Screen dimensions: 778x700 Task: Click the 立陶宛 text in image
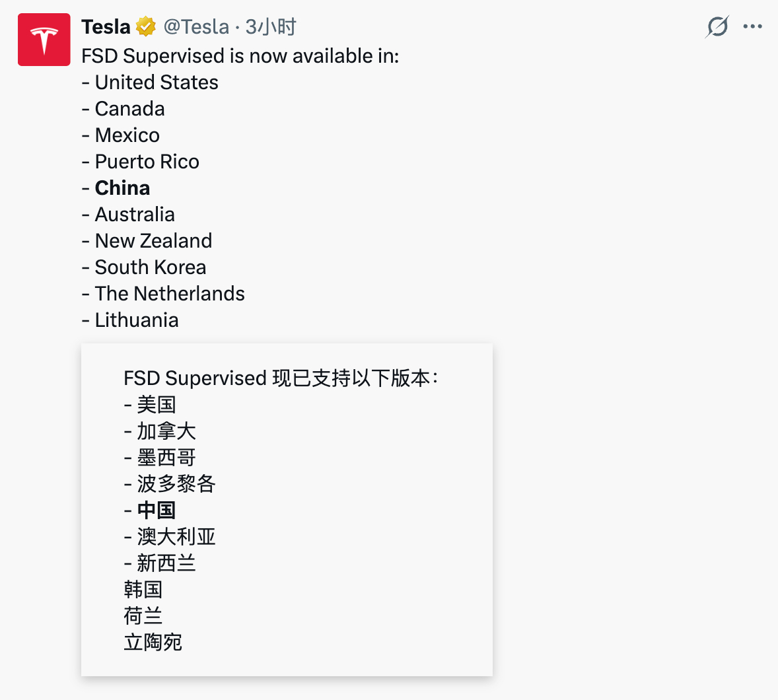(x=153, y=643)
